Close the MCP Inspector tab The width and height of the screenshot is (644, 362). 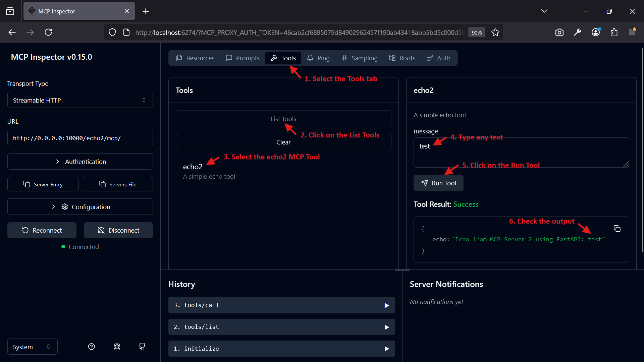pyautogui.click(x=127, y=11)
